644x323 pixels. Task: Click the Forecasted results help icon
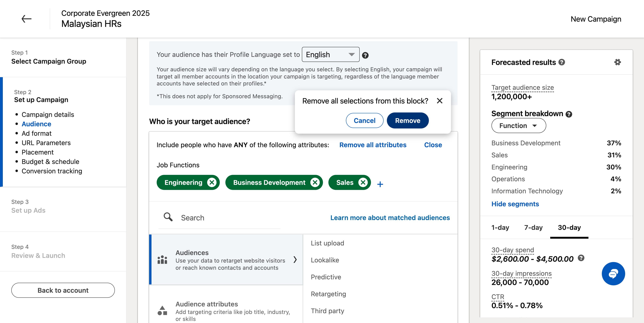point(562,62)
